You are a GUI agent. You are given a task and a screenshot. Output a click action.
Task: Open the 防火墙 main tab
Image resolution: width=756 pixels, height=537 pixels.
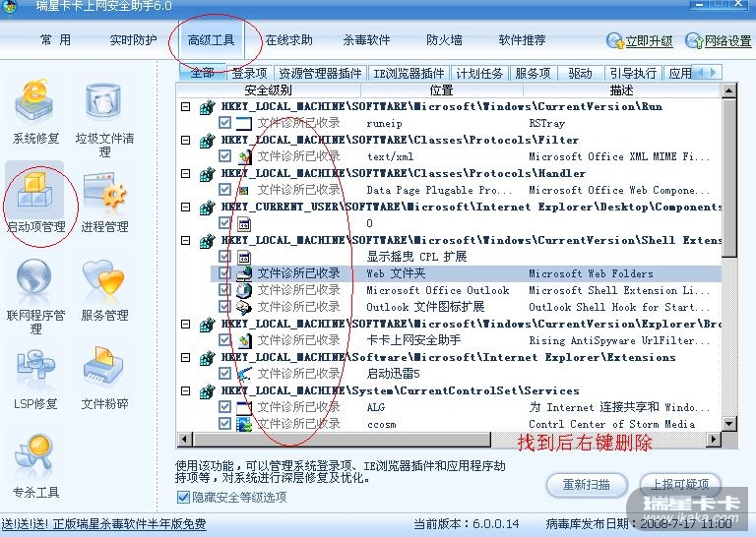444,40
